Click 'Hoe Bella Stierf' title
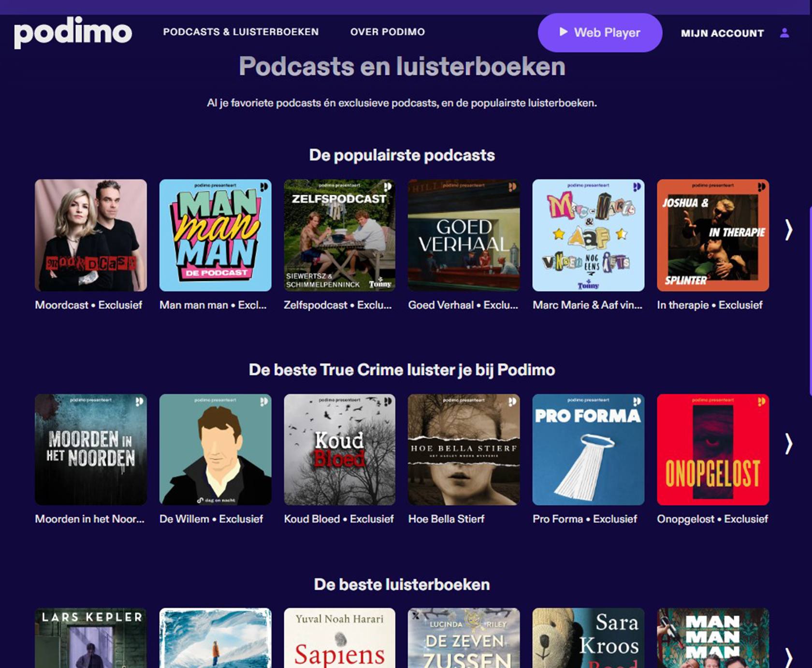Image resolution: width=812 pixels, height=668 pixels. [446, 519]
